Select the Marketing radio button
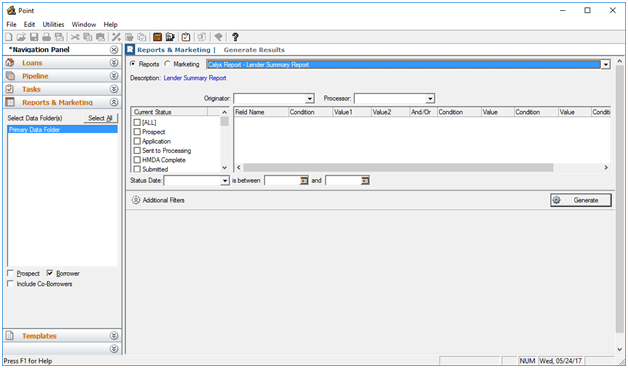This screenshot has height=368, width=628. tap(167, 64)
